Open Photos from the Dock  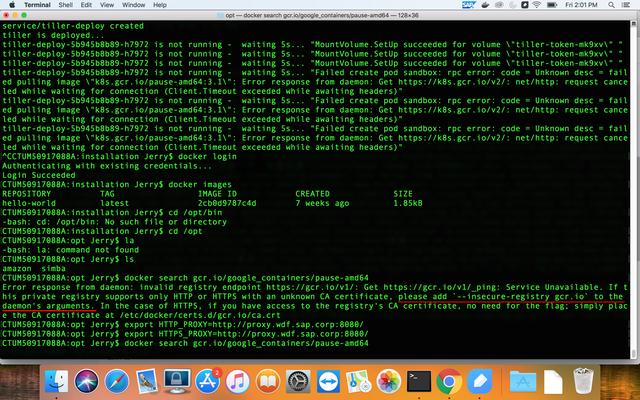(389, 381)
